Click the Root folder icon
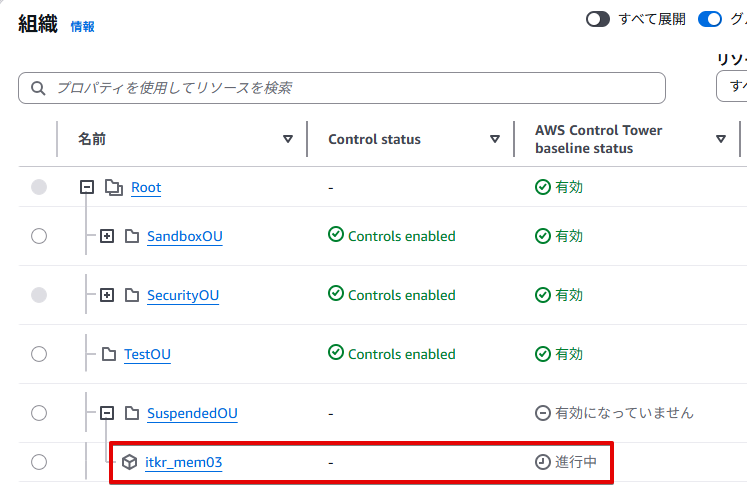 (113, 187)
